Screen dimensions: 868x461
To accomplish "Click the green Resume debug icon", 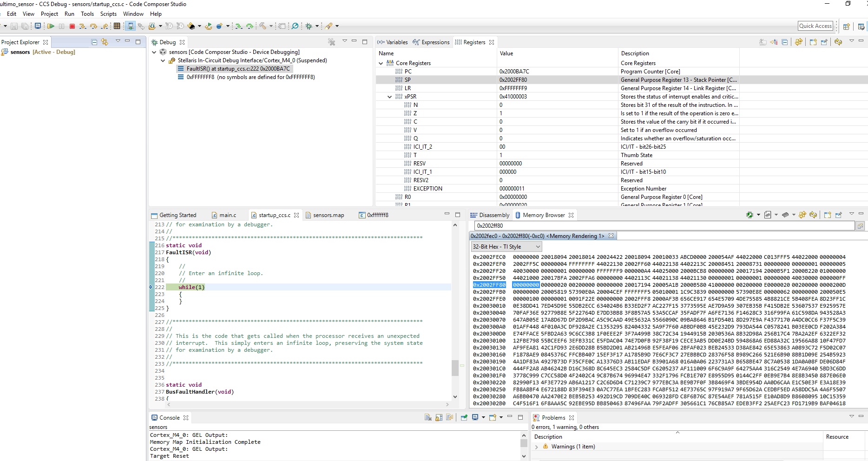I will (x=51, y=26).
